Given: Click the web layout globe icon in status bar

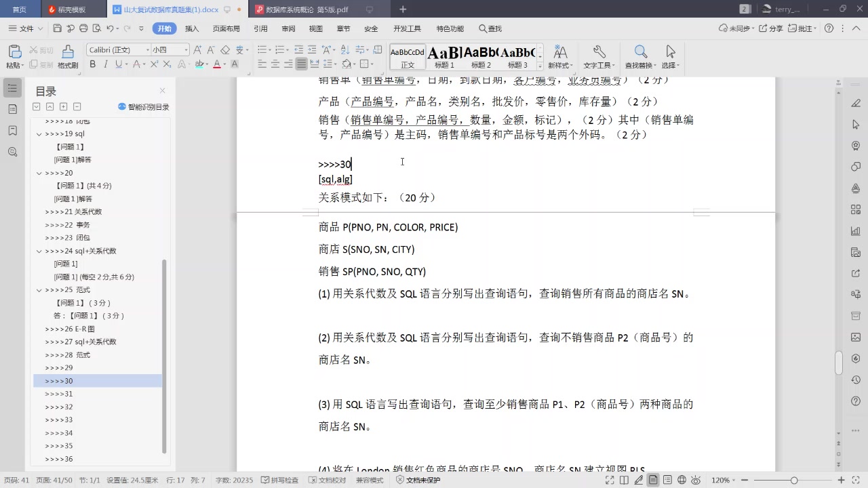Looking at the screenshot, I should (x=682, y=480).
